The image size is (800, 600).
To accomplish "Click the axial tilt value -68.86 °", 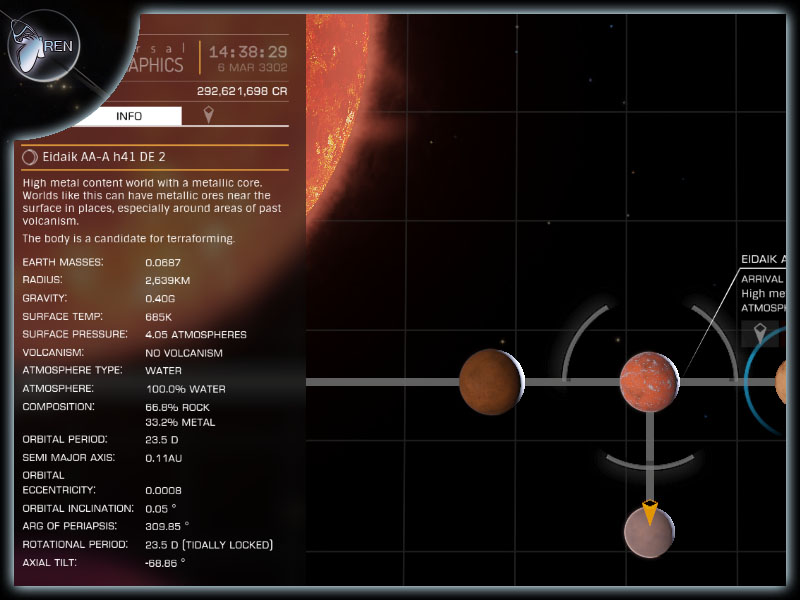I will click(165, 563).
